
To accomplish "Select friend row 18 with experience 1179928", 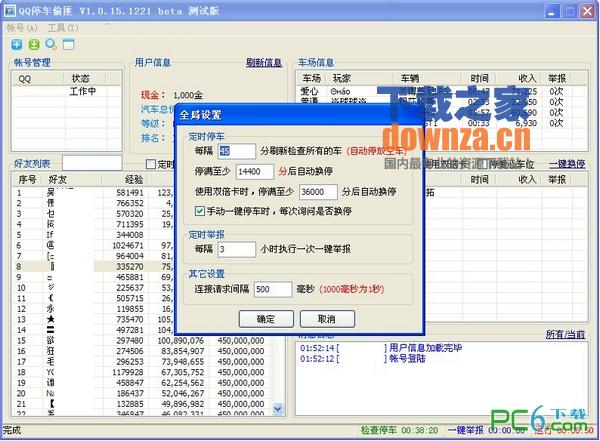I will (142, 372).
